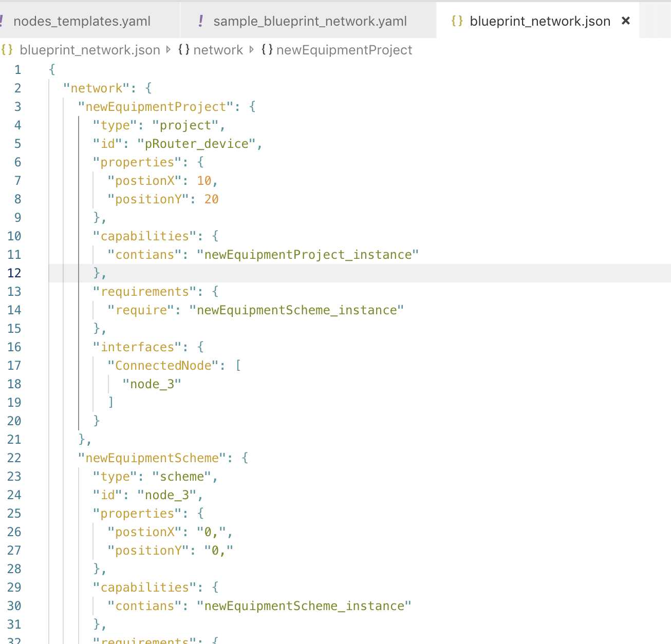Select the network breadcrumb item

(x=218, y=50)
